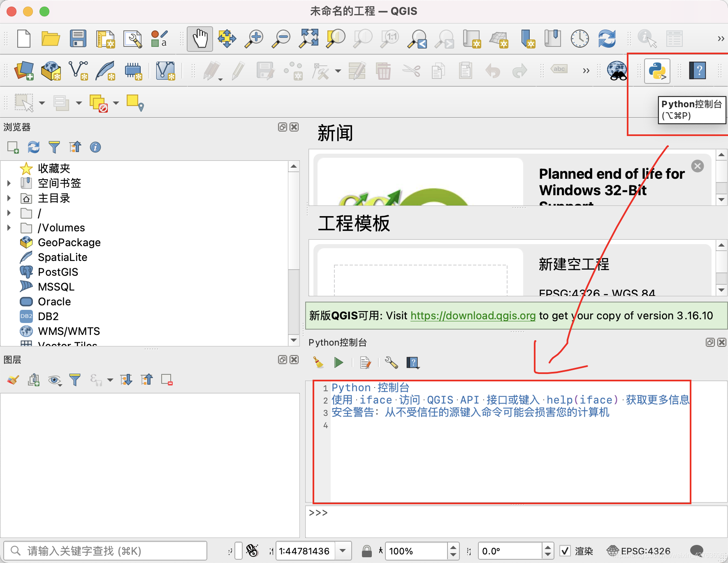Open Python console help icon
This screenshot has height=563, width=728.
413,362
